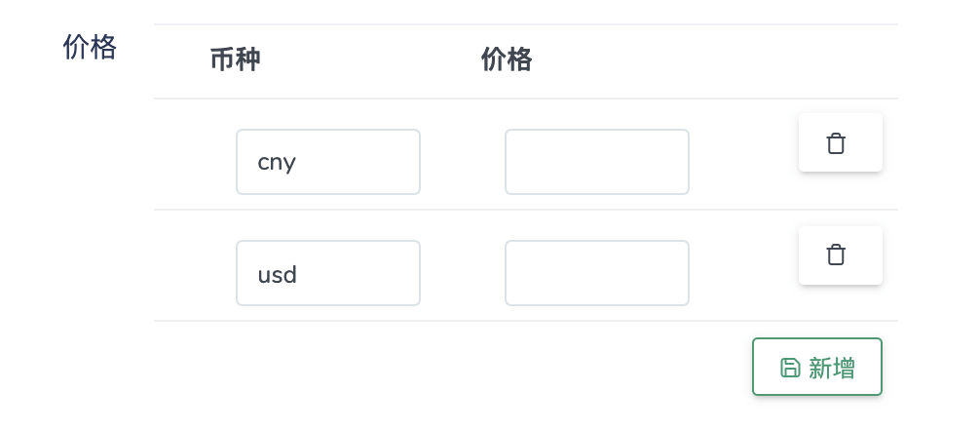The height and width of the screenshot is (431, 980).
Task: Click the trash can button in second row
Action: click(840, 255)
